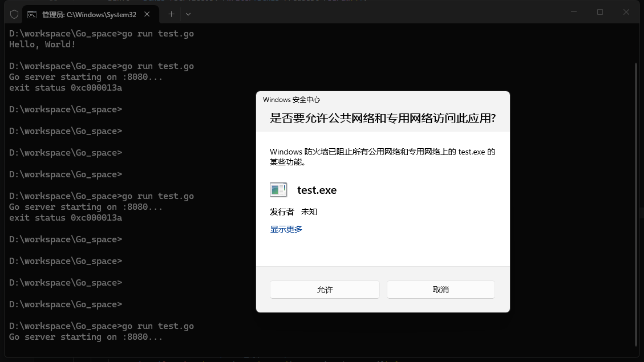This screenshot has height=362, width=644.
Task: Open the 显示更多 link
Action: (x=286, y=229)
